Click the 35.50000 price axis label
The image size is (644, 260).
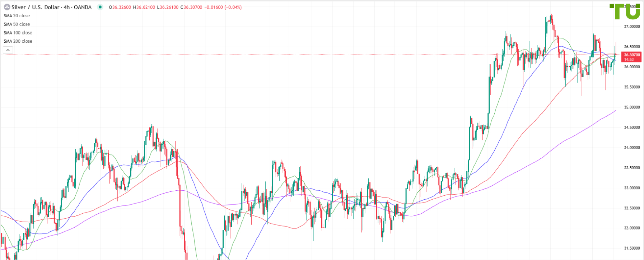coord(632,87)
